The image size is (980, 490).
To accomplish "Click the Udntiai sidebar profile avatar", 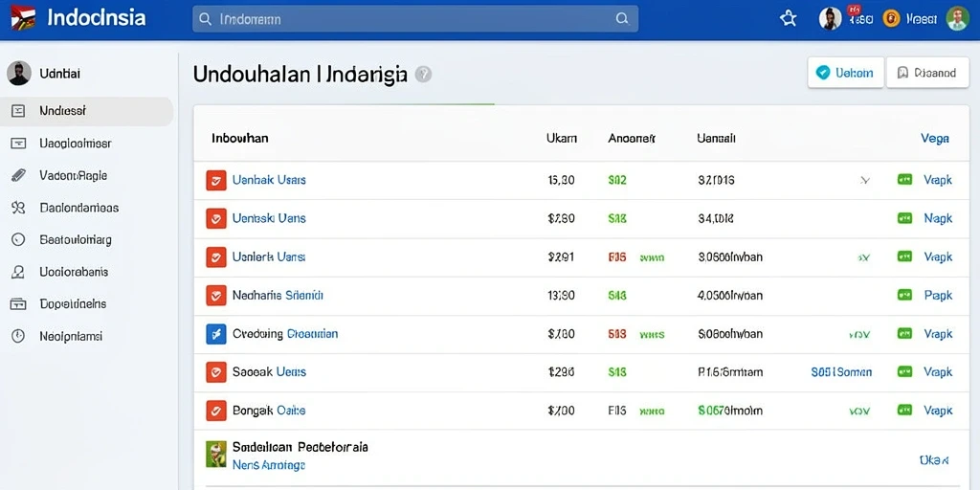I will (19, 74).
